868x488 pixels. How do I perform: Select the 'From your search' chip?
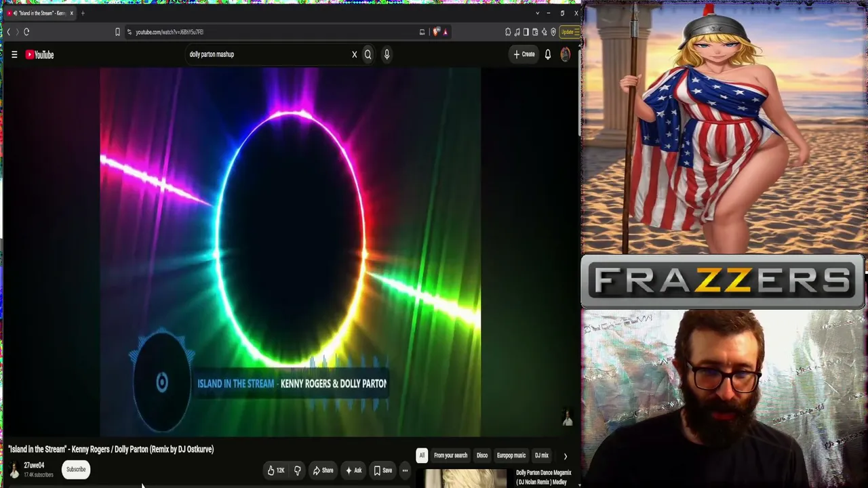[x=450, y=455]
